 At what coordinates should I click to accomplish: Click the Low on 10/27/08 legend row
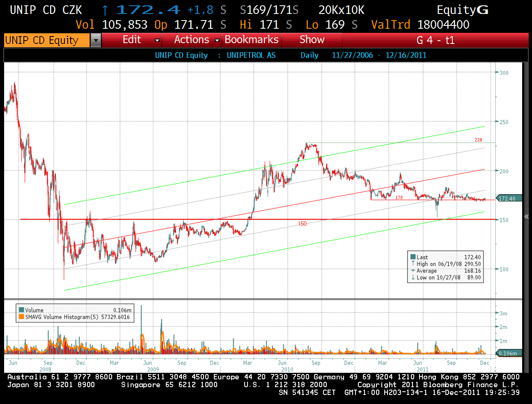(445, 277)
